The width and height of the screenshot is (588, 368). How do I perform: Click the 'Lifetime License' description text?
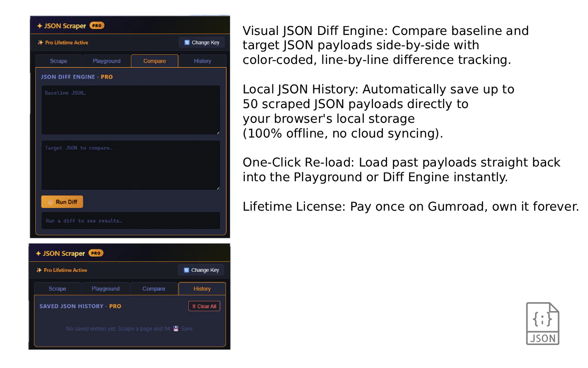411,207
